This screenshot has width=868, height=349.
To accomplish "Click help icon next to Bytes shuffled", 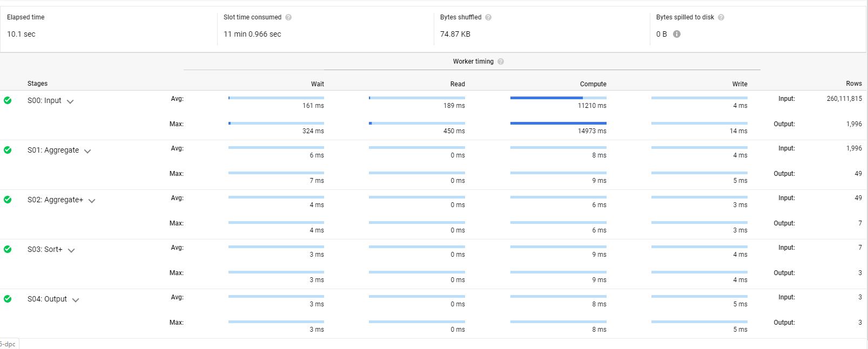I will click(x=488, y=17).
